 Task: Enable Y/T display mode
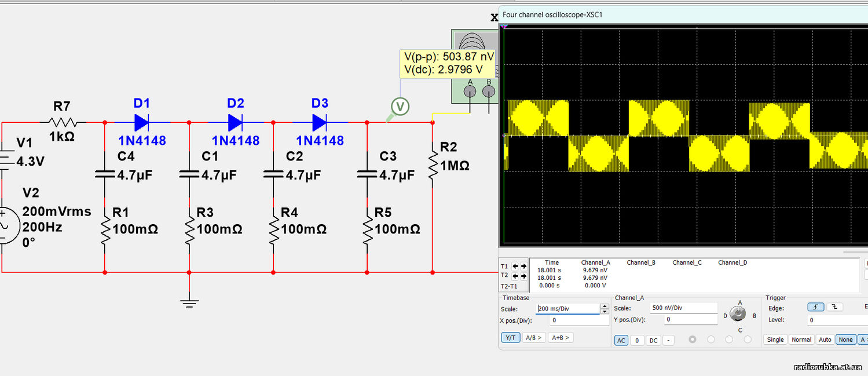[510, 338]
